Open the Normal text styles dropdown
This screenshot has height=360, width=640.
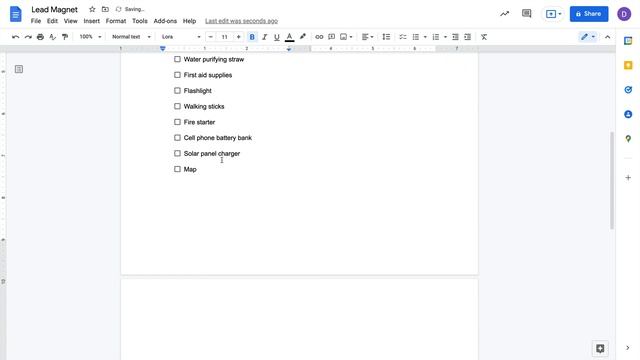(x=131, y=37)
